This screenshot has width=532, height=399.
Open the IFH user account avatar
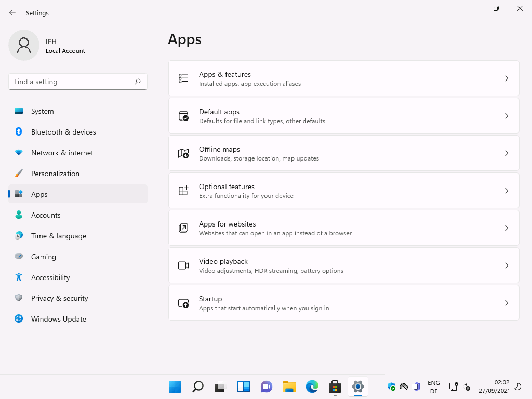coord(24,45)
